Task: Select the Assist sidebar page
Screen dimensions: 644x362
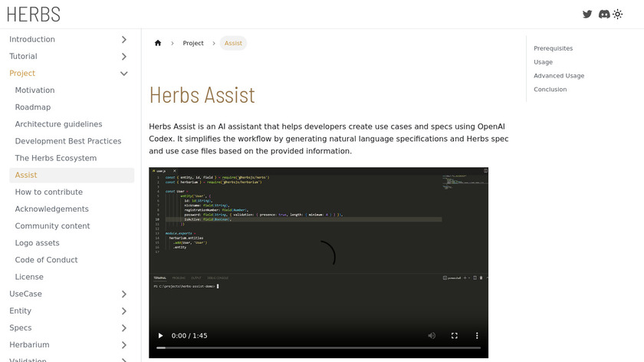Action: pos(71,175)
